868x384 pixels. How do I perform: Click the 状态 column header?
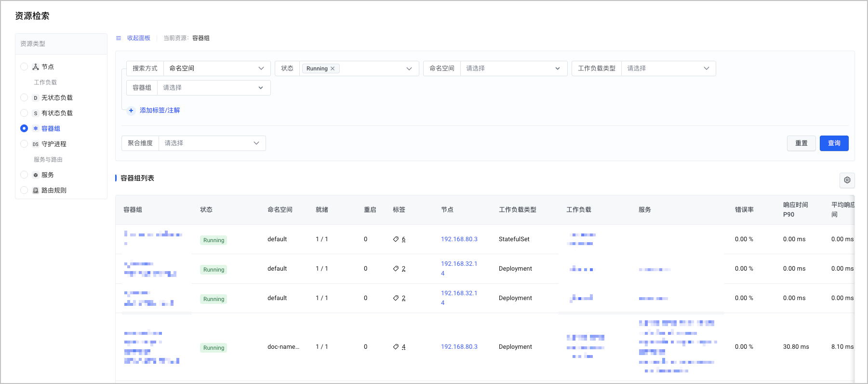[206, 210]
